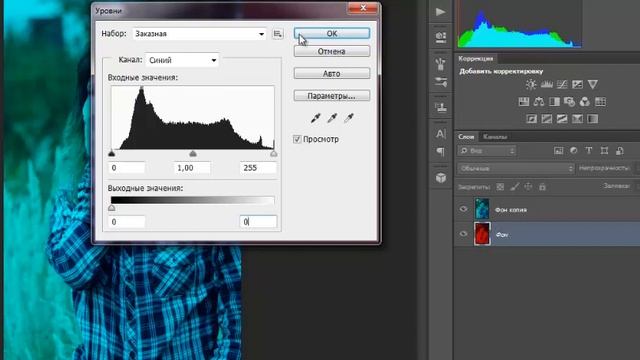
Task: Open the Character panel icon
Action: tap(440, 133)
